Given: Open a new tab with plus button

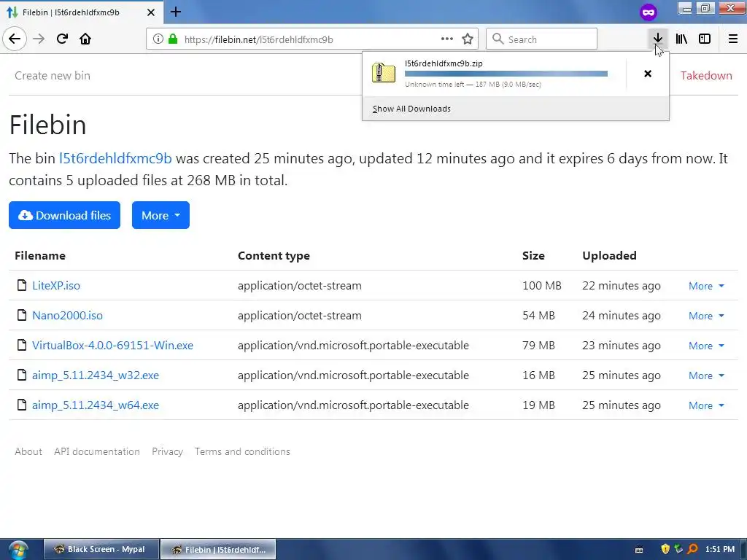Looking at the screenshot, I should point(176,12).
